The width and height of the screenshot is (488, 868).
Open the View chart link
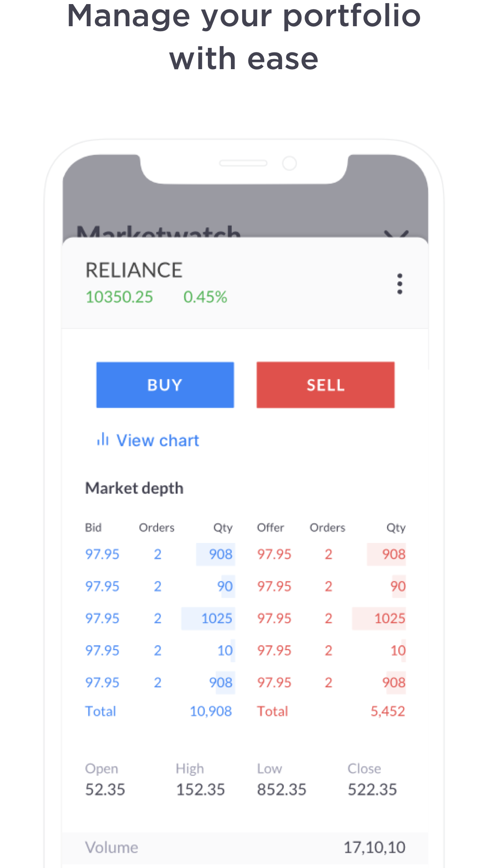coord(158,440)
